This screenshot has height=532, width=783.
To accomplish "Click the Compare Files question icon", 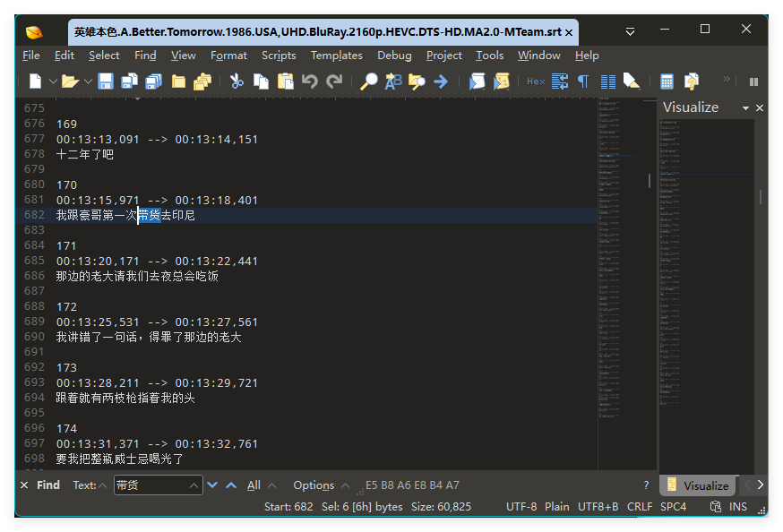I will 692,82.
